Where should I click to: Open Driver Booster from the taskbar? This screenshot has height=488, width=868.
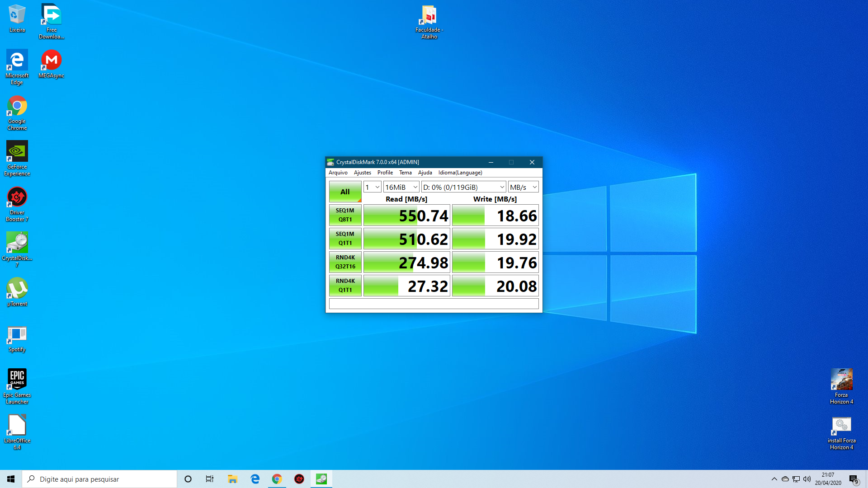tap(299, 479)
